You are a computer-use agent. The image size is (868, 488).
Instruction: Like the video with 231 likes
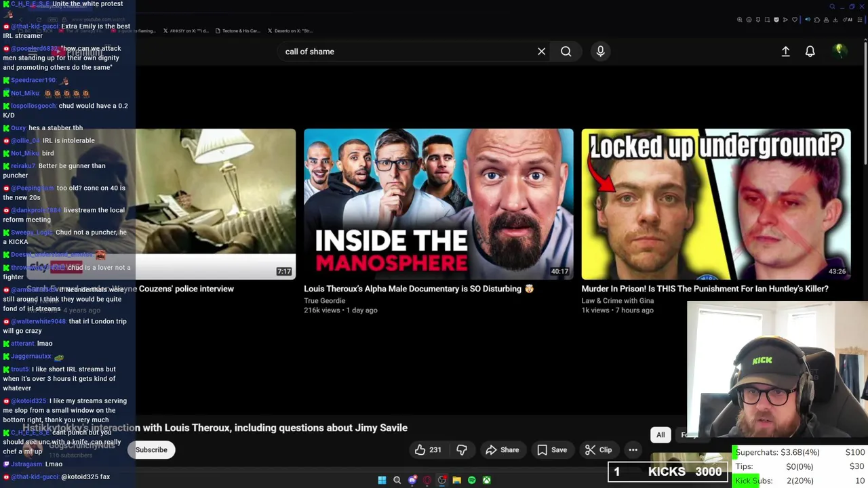click(x=428, y=449)
